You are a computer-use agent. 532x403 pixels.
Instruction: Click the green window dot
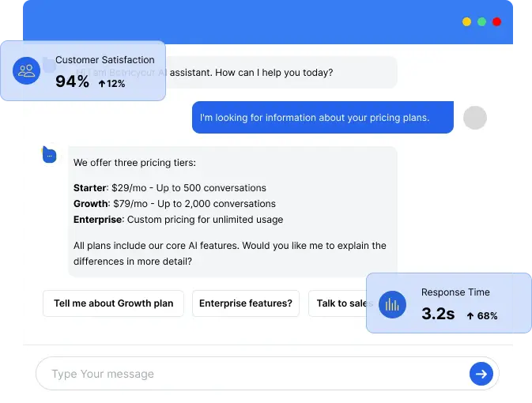[481, 22]
